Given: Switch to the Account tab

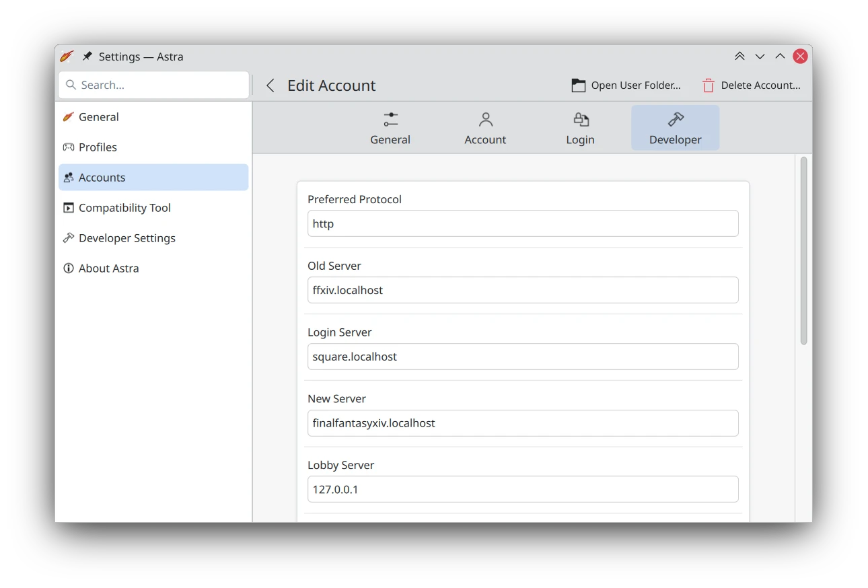Looking at the screenshot, I should click(485, 128).
